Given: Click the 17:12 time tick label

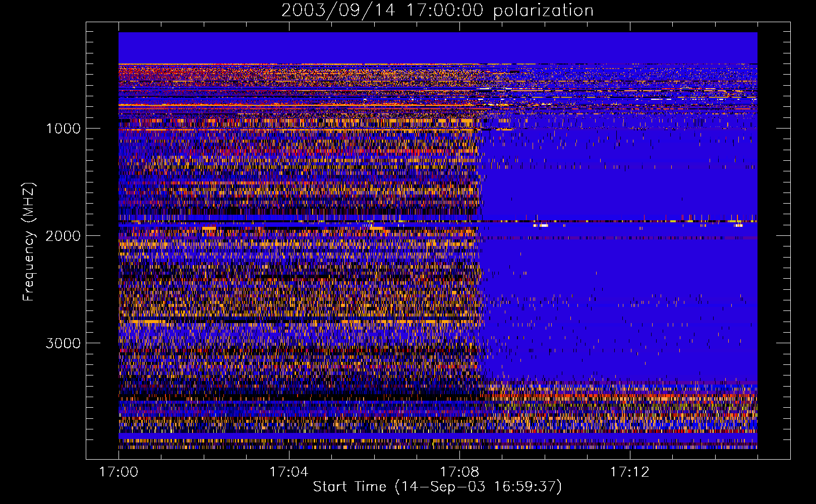Looking at the screenshot, I should (x=629, y=472).
